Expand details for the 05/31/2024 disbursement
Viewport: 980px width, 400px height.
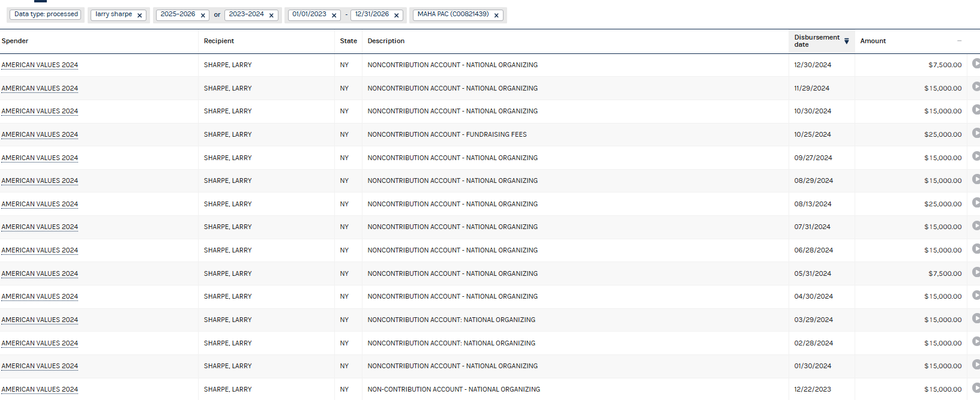[976, 272]
